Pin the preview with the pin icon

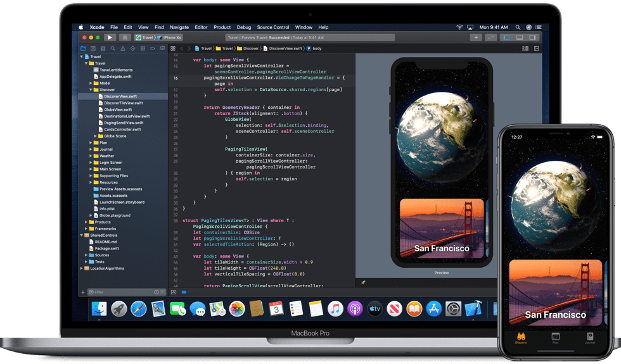tap(363, 282)
